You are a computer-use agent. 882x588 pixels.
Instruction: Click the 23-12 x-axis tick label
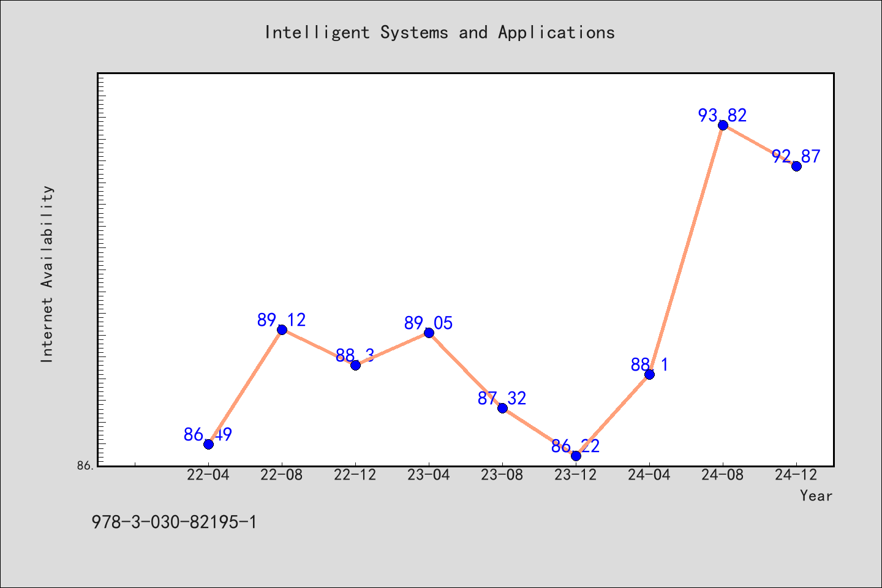click(576, 475)
